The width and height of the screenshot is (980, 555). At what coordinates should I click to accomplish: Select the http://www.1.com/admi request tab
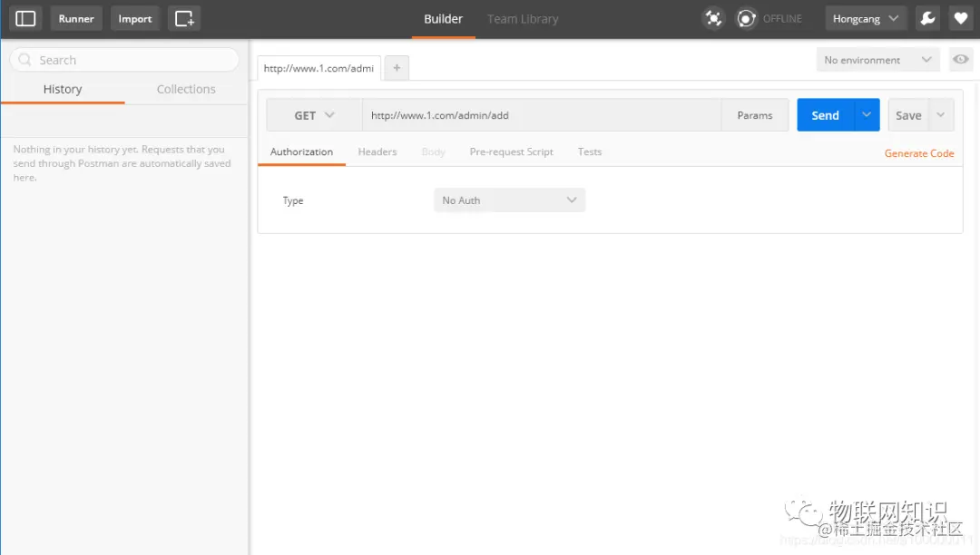pyautogui.click(x=318, y=68)
